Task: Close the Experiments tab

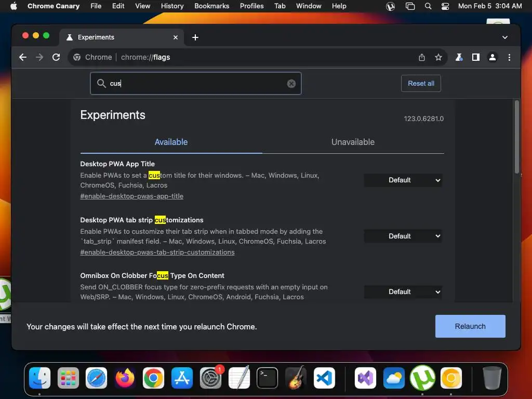Action: click(x=176, y=37)
